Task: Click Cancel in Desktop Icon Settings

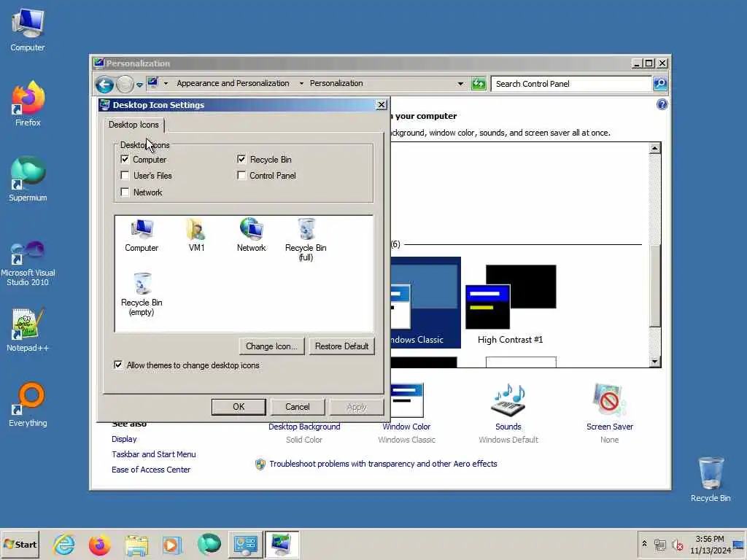Action: pyautogui.click(x=298, y=407)
